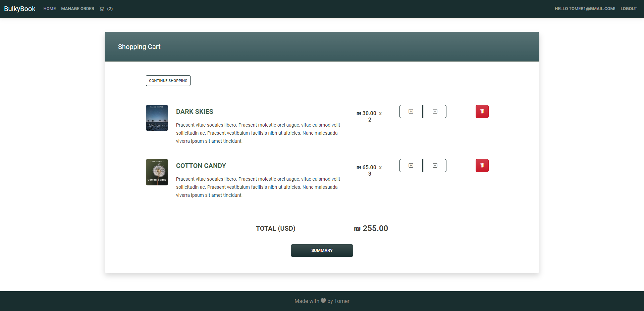644x311 pixels.
Task: Click the Hello tomer1@gmail.com greeting
Action: [585, 9]
